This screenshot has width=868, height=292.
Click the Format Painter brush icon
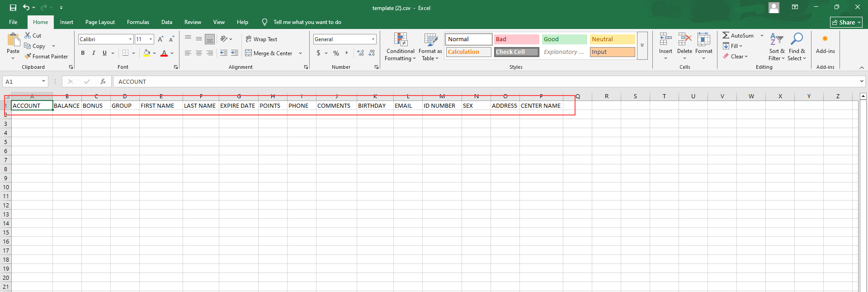[28, 57]
